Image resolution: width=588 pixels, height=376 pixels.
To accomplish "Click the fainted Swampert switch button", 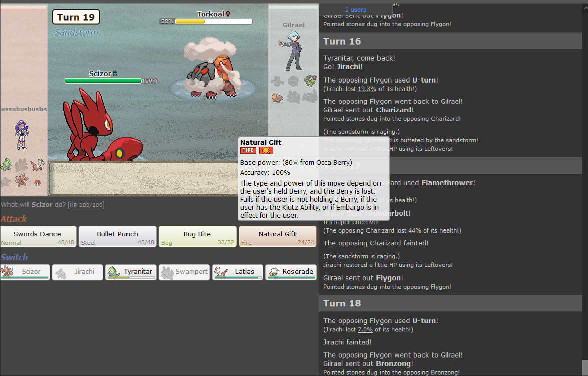I will [184, 272].
